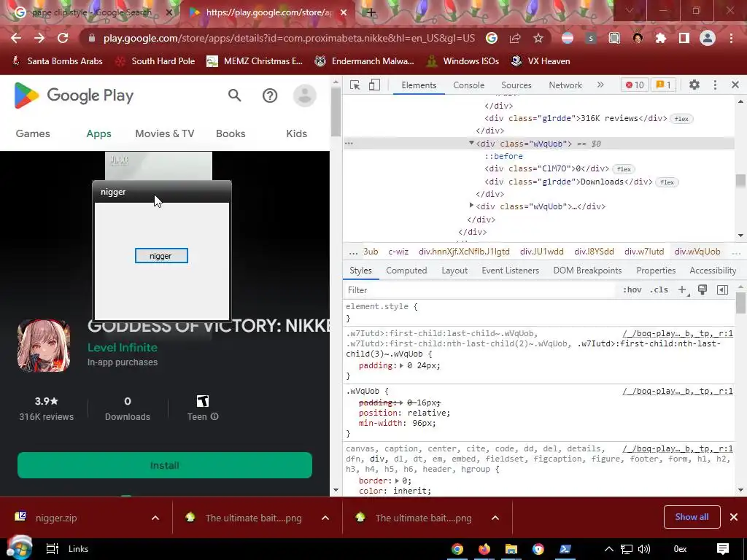Open Windows ISOs bookmark
Viewport: 747px width, 560px height.
tap(463, 61)
